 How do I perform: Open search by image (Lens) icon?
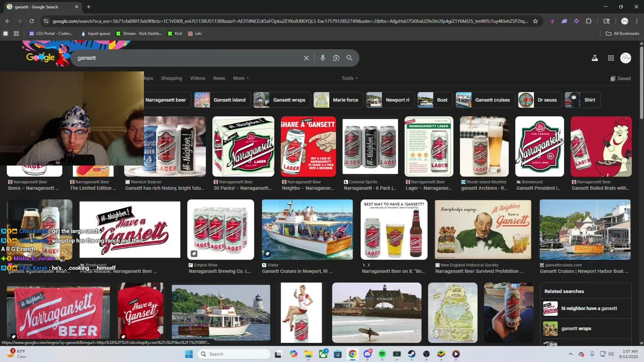click(336, 58)
